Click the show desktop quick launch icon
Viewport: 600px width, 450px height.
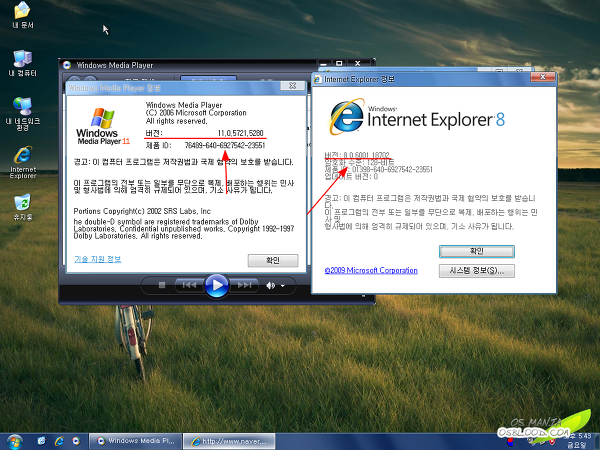[x=41, y=441]
